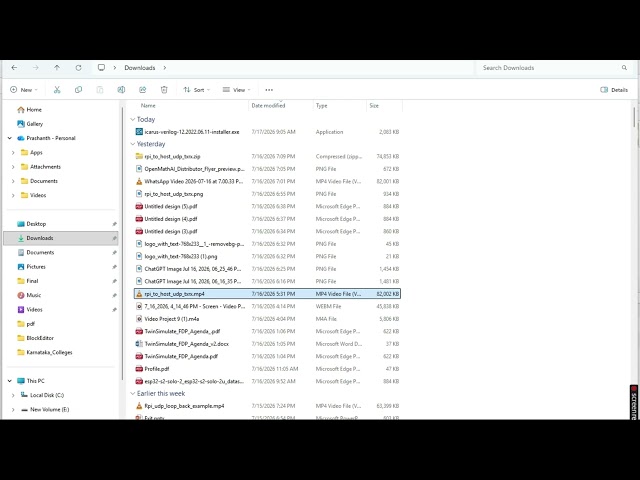Collapse the This PC tree node
Viewport: 640px width, 480px height.
[x=9, y=381]
